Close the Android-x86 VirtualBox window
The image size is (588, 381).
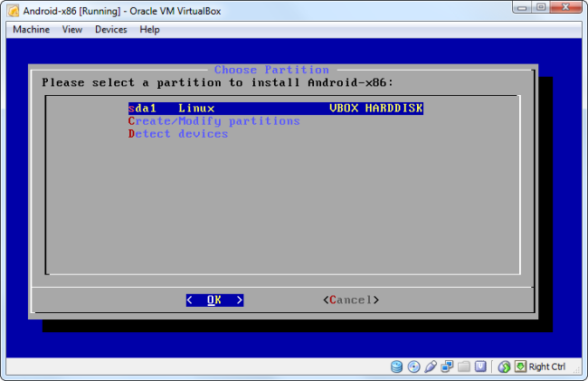(566, 7)
